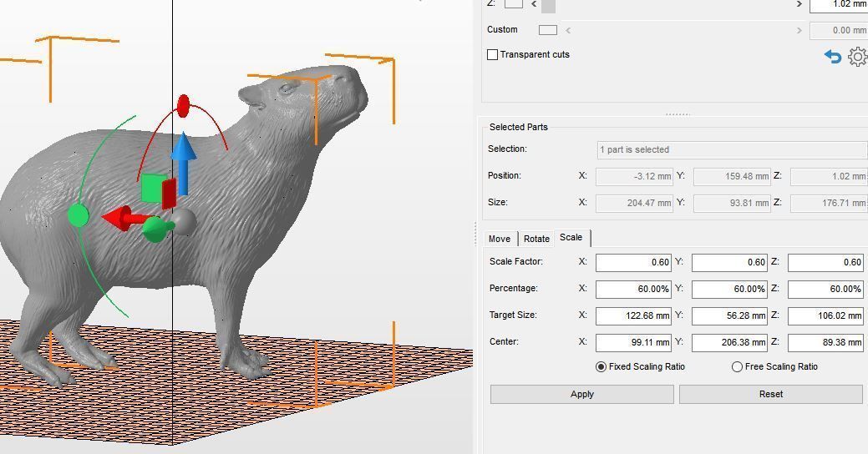The height and width of the screenshot is (454, 868).
Task: Switch to the Rotate tab
Action: click(536, 239)
